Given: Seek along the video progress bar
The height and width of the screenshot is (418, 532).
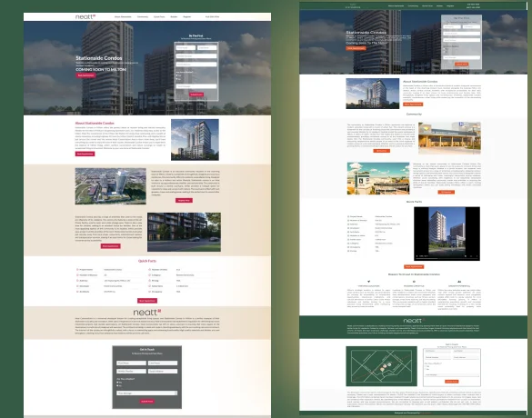Looking at the screenshot, I should [447, 259].
